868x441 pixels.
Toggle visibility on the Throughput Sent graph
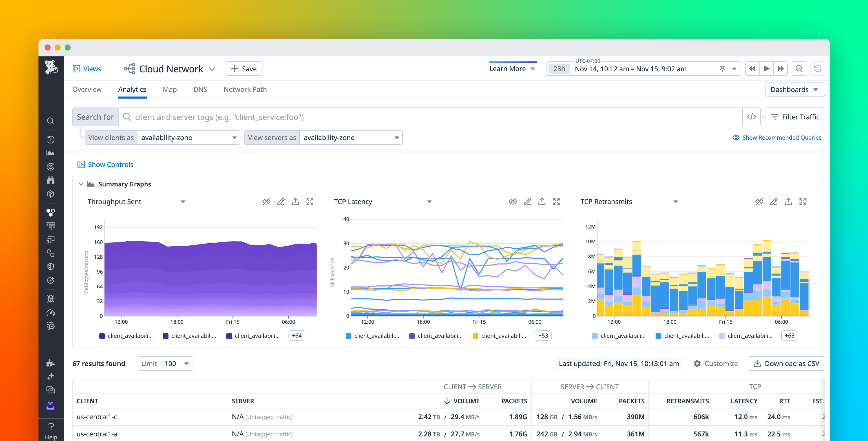coord(266,201)
